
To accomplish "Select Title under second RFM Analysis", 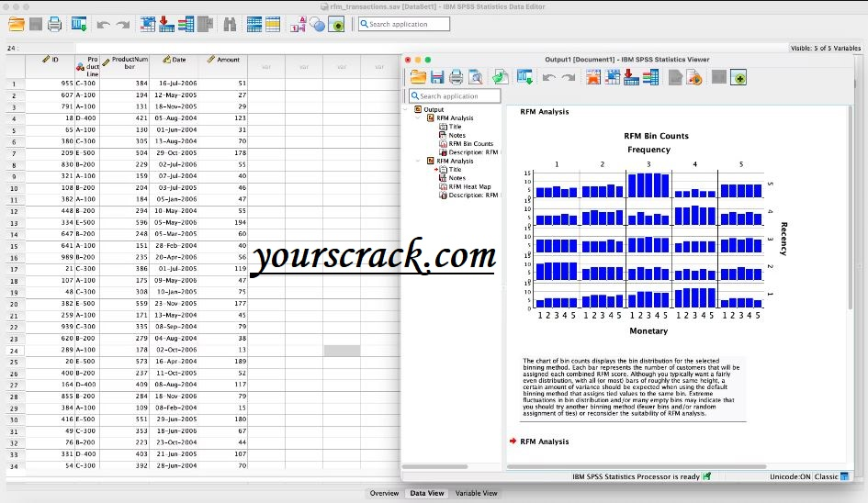I will pyautogui.click(x=455, y=170).
